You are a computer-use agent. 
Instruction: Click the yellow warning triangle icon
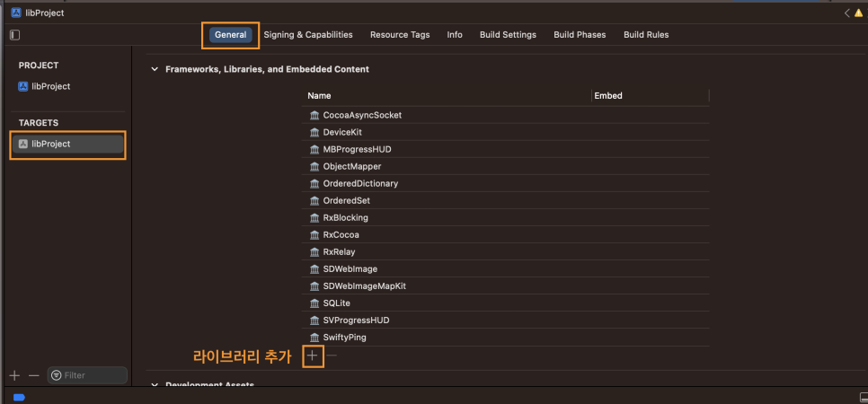(859, 13)
